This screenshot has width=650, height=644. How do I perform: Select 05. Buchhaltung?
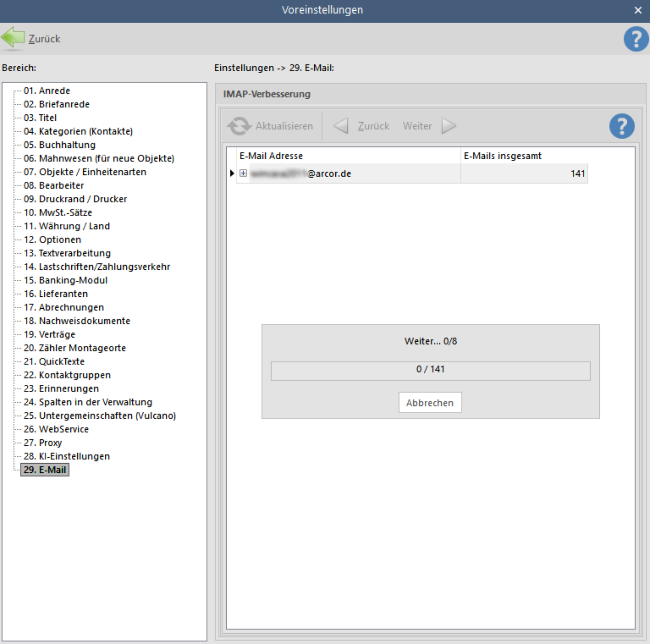point(59,145)
